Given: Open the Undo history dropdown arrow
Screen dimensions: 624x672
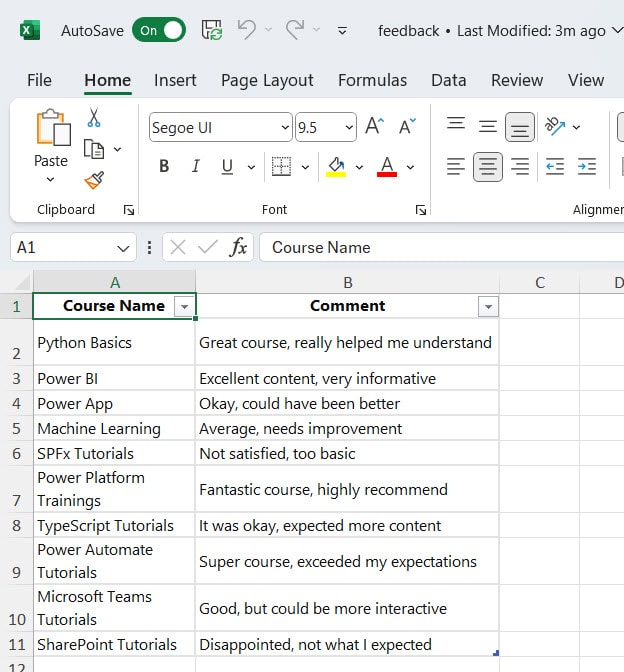Looking at the screenshot, I should [269, 30].
